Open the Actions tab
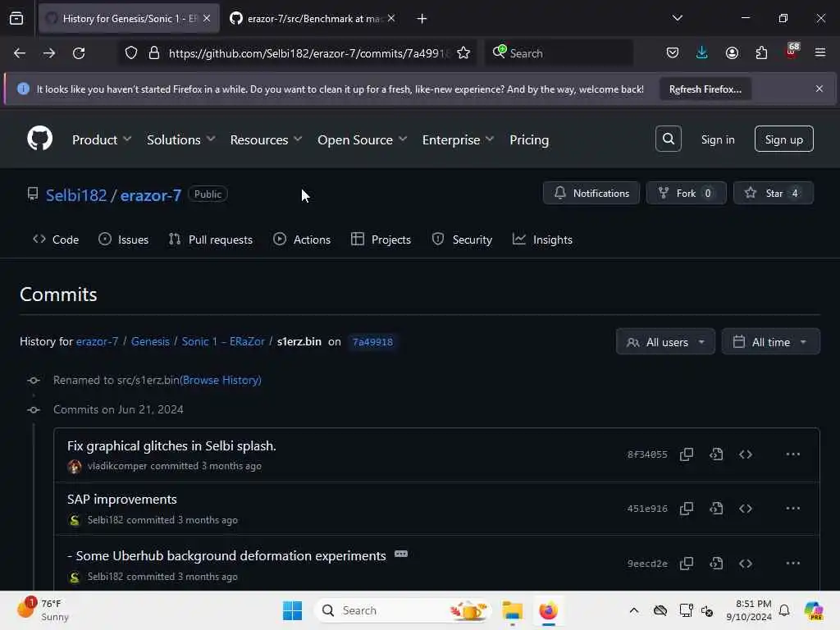This screenshot has width=840, height=630. (x=302, y=240)
